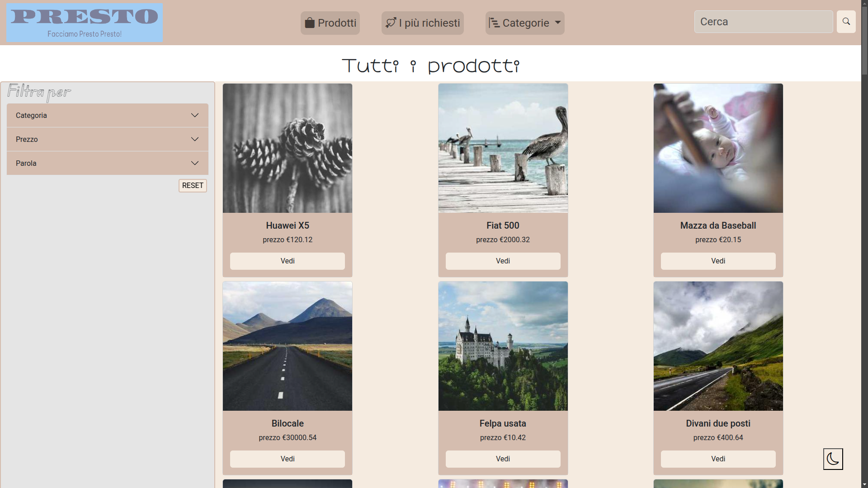Click Vedi button for Huawei X5
This screenshot has height=488, width=868.
(288, 261)
